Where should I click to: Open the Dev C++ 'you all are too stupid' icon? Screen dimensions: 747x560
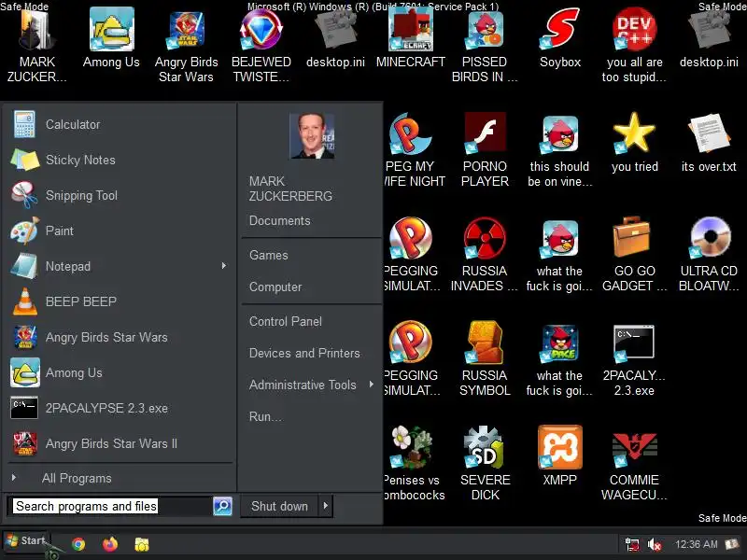pos(634,45)
